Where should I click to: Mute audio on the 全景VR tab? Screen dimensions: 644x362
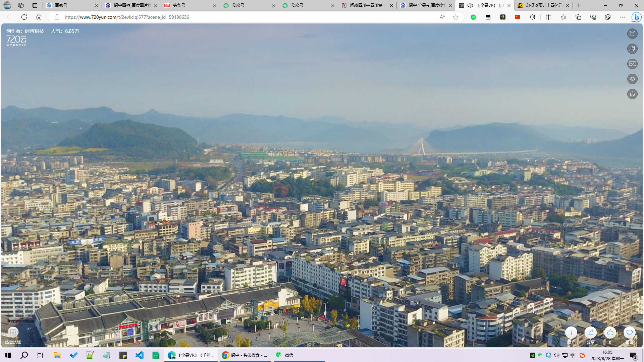tap(470, 5)
